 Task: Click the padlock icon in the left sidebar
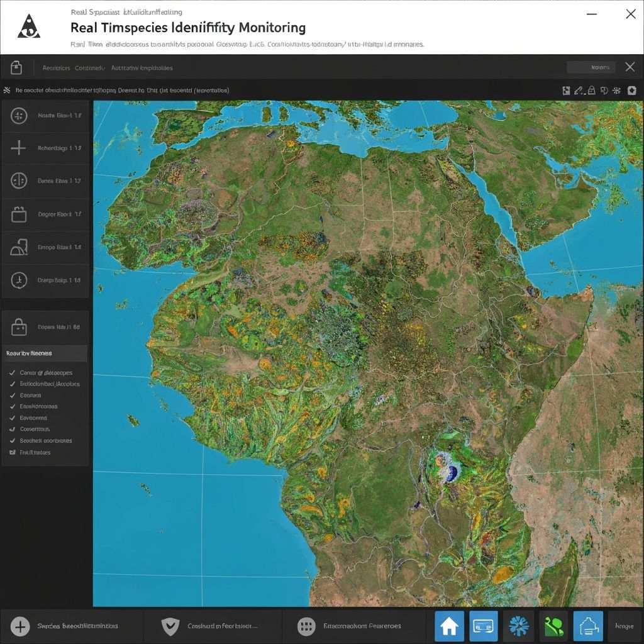[x=19, y=327]
